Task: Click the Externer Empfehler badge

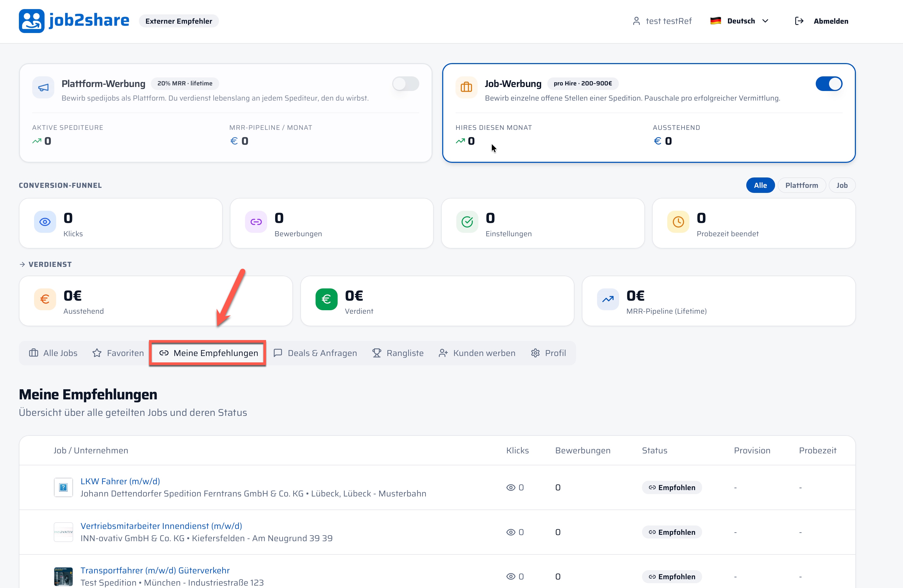Action: tap(179, 21)
